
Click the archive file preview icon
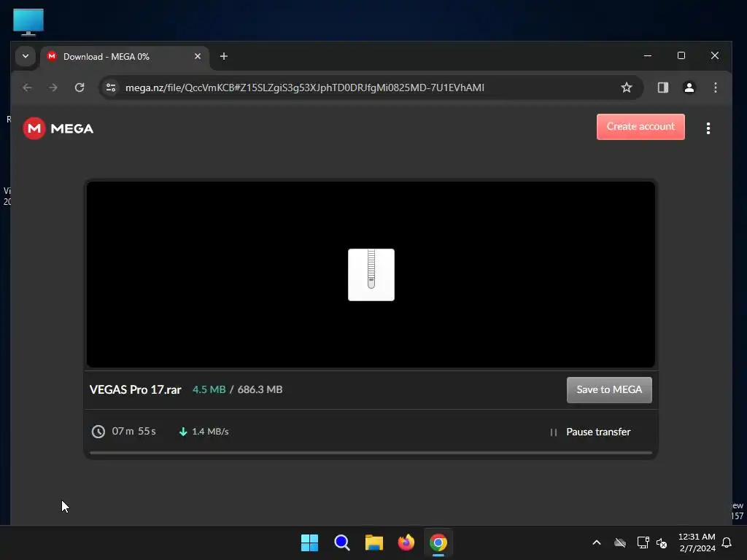point(371,275)
